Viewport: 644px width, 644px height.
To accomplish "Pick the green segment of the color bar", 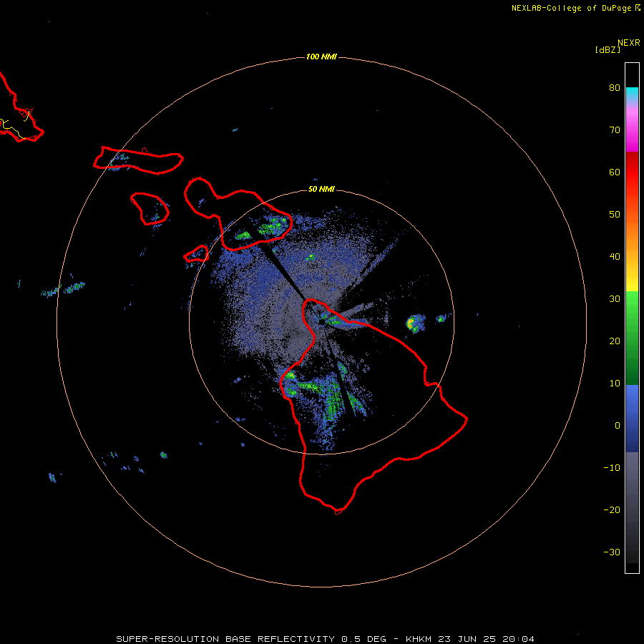I will 632,338.
